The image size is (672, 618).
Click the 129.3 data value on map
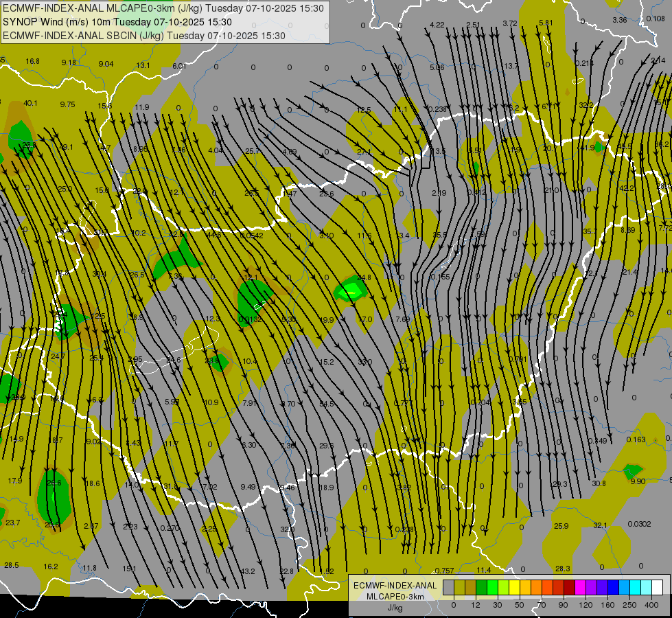click(559, 484)
